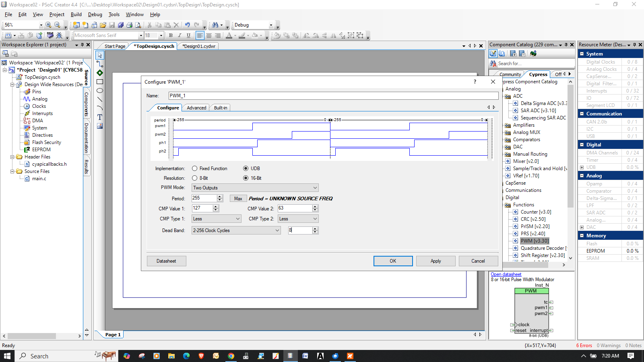
Task: Select the Line drawing tool
Action: tap(100, 99)
